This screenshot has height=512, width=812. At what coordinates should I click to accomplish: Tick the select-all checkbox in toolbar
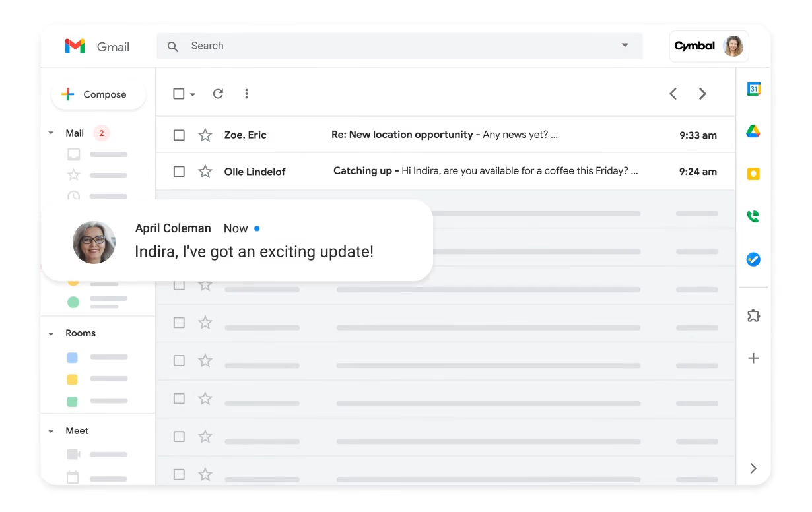click(178, 94)
